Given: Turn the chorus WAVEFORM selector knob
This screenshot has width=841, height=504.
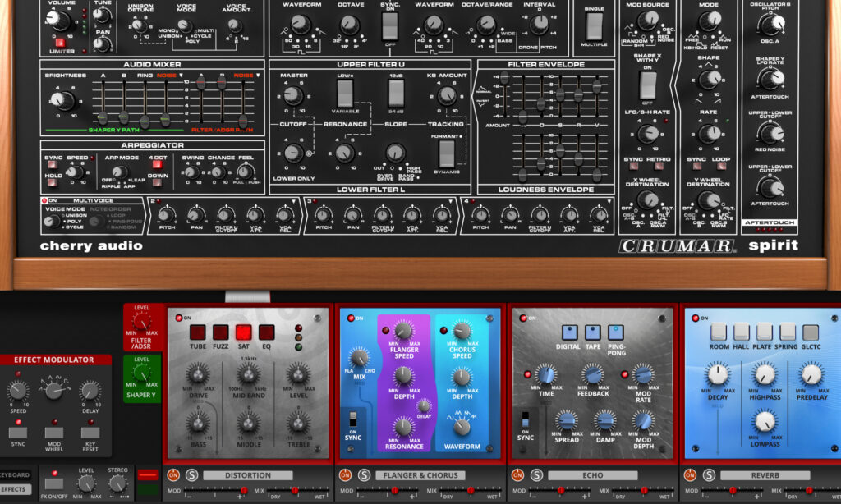Looking at the screenshot, I should click(x=462, y=428).
